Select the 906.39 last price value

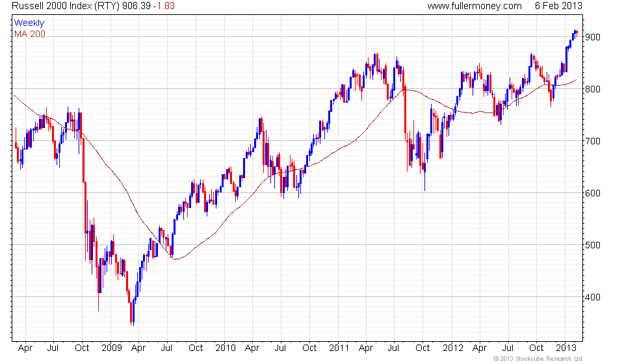pos(136,6)
